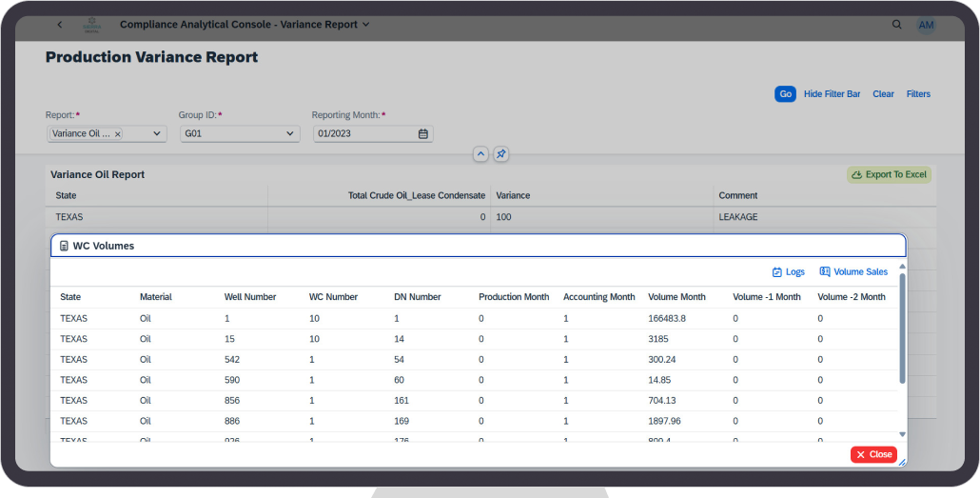
Task: Open Logs in WC Volumes dialog
Action: point(788,271)
